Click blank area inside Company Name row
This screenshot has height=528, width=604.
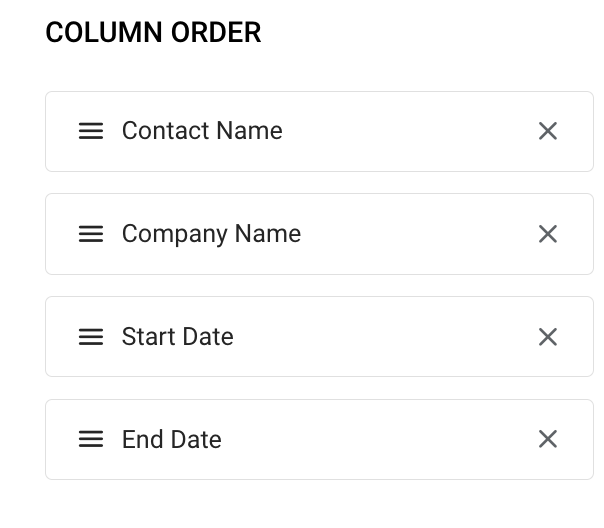tap(420, 234)
